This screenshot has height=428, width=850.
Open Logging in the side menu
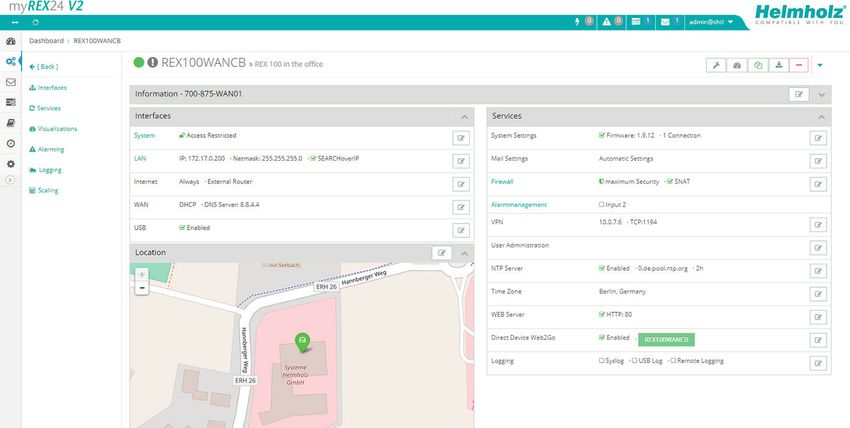tap(46, 170)
